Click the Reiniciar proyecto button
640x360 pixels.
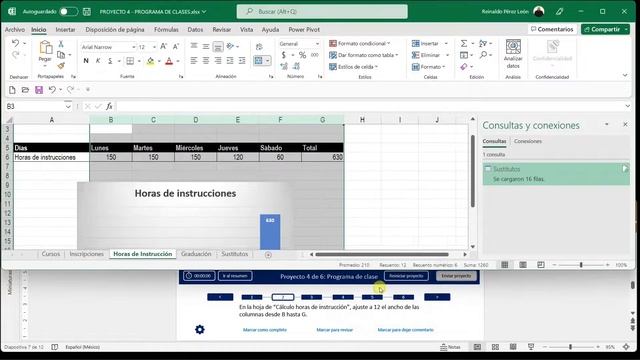click(406, 276)
